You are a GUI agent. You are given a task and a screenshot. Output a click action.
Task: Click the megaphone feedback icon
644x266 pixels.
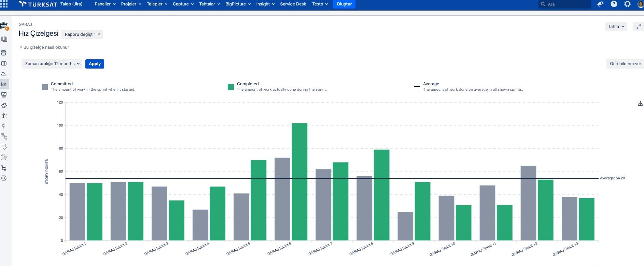(600, 4)
